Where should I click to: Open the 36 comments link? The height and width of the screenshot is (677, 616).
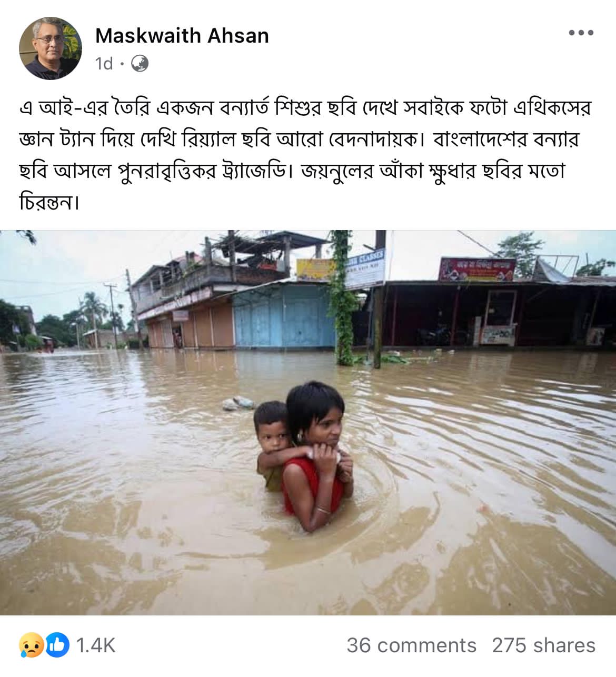[411, 645]
